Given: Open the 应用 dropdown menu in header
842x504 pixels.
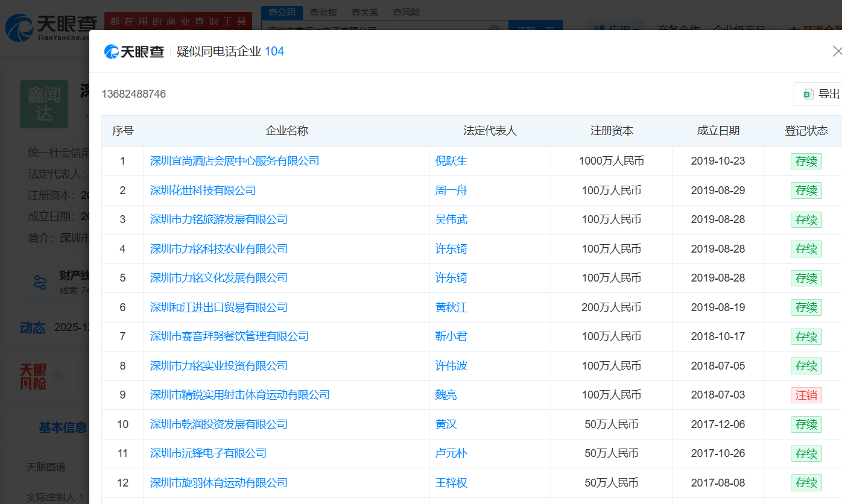Looking at the screenshot, I should (615, 29).
